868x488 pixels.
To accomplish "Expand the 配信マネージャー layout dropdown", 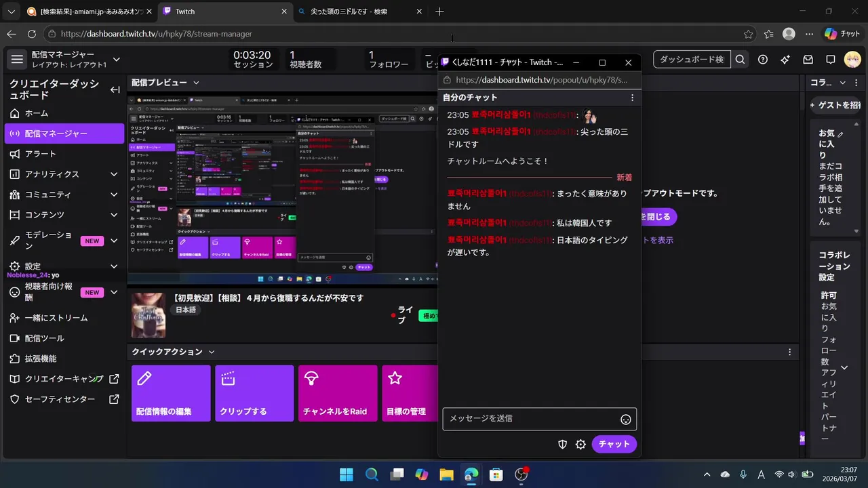I will pos(116,60).
